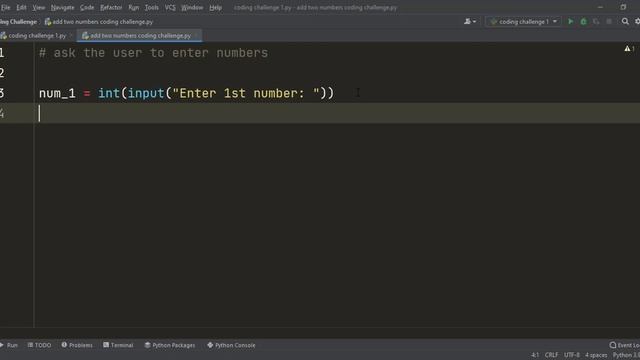The height and width of the screenshot is (360, 640).
Task: Open the Window menu
Action: (192, 7)
